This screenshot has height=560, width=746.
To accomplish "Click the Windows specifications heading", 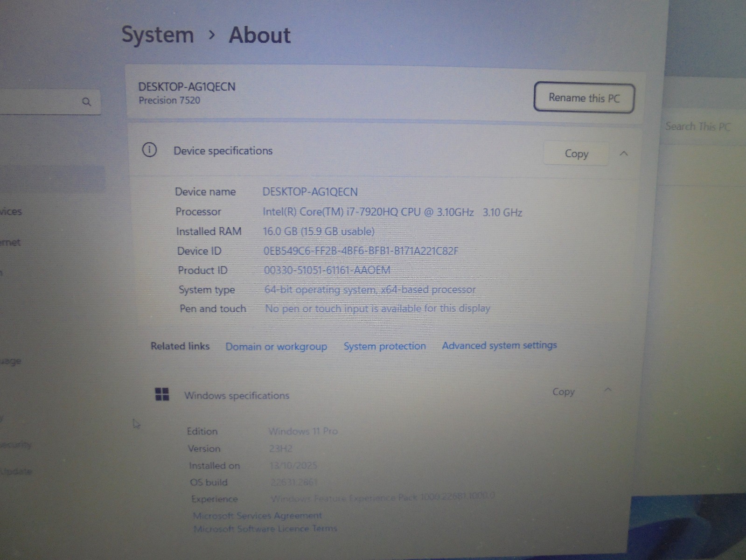I will click(x=237, y=395).
